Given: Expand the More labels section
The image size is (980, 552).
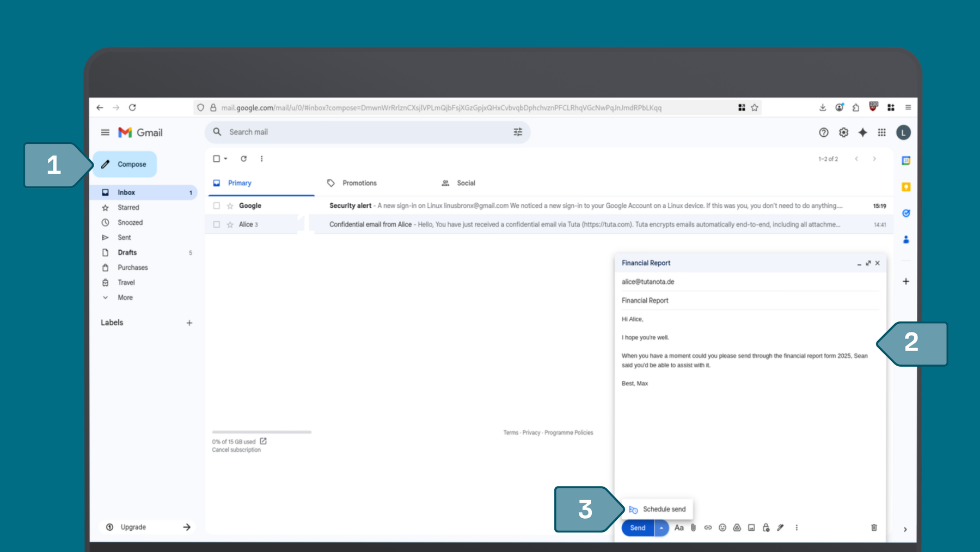Looking at the screenshot, I should point(125,297).
